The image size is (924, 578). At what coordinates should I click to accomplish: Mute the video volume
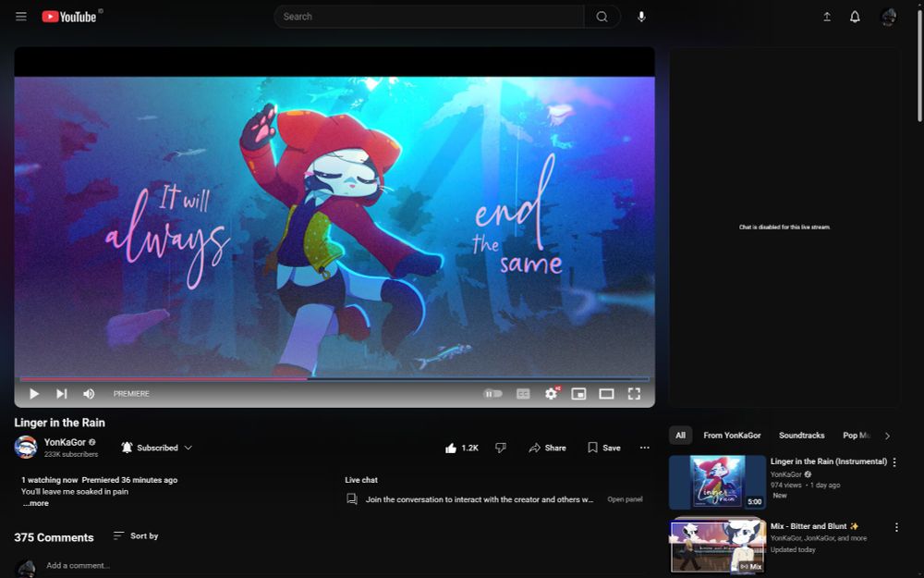tap(89, 393)
